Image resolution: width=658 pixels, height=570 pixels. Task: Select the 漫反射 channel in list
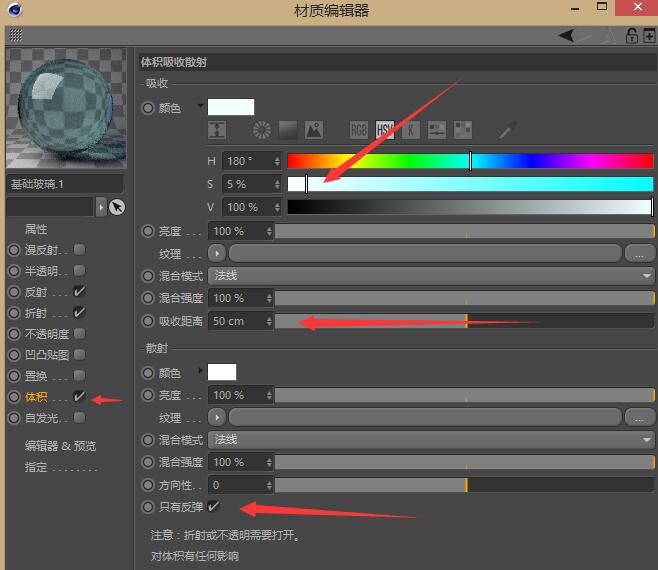(42, 250)
